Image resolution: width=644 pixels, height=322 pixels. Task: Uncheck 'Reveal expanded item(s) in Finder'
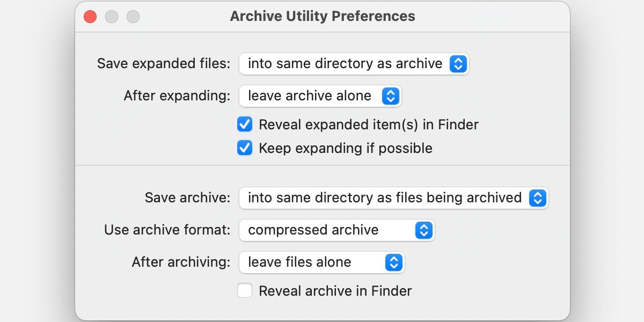[x=245, y=125]
